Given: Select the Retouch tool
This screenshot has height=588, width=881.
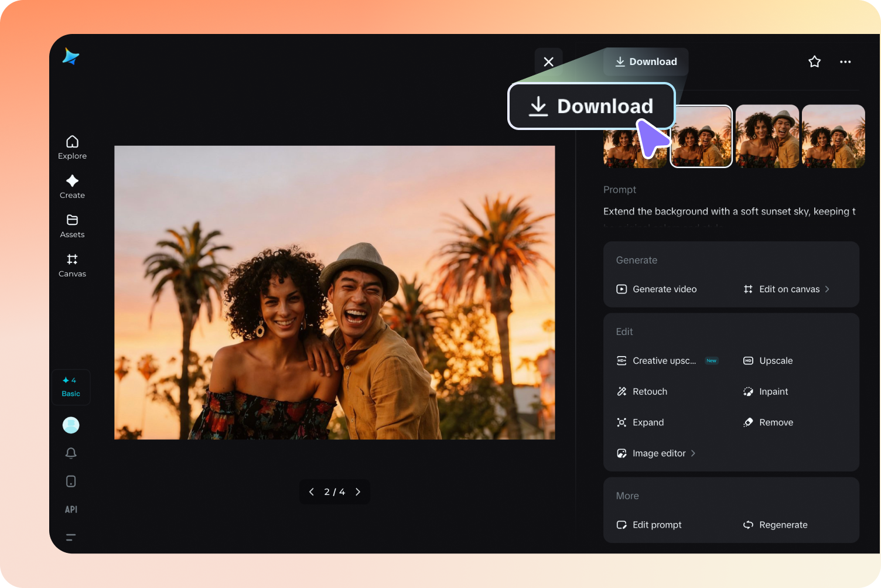Looking at the screenshot, I should pyautogui.click(x=650, y=391).
